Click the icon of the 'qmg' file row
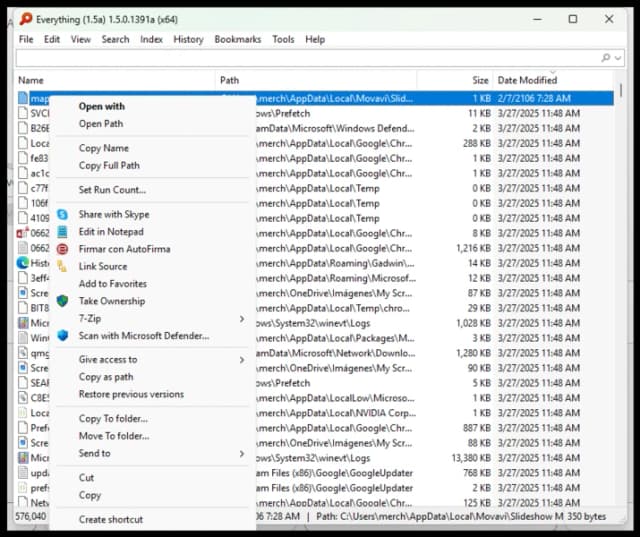 tap(23, 353)
